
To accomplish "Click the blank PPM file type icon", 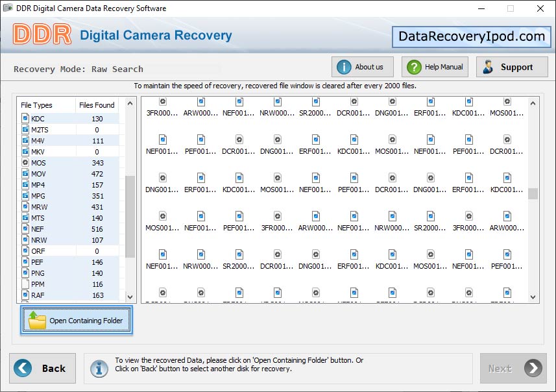I will (x=25, y=284).
